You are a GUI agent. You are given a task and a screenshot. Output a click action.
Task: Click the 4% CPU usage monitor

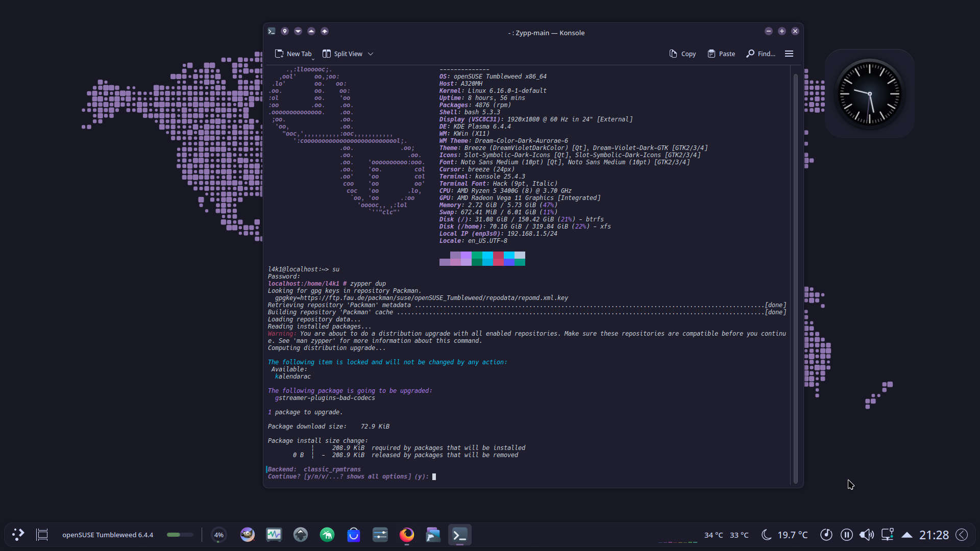219,535
